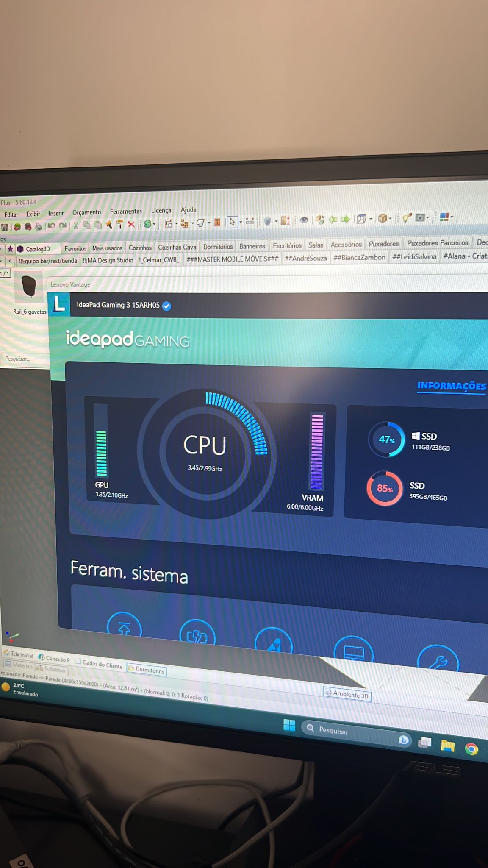The width and height of the screenshot is (488, 868).
Task: Click the 85% SSD usage ring
Action: click(x=385, y=488)
